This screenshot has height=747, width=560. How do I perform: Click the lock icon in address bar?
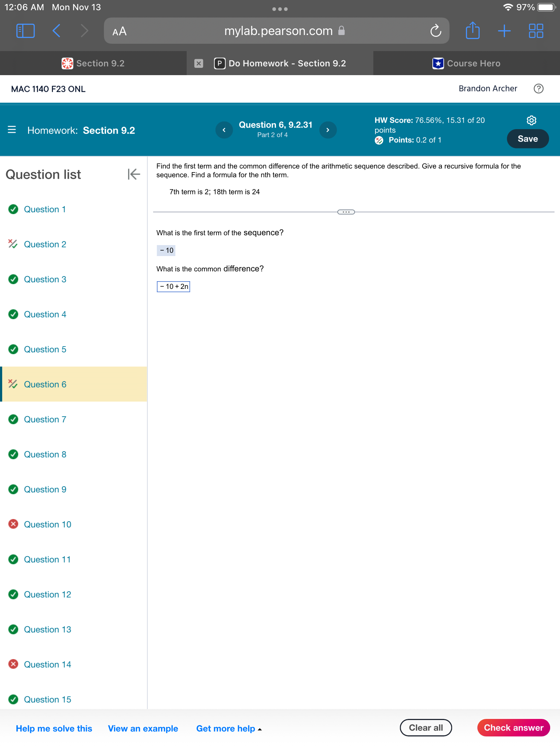341,31
